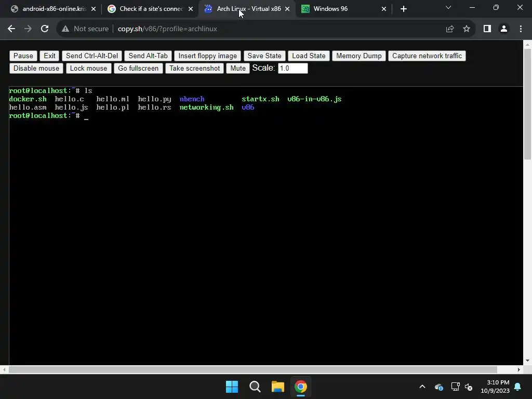This screenshot has height=399, width=532.
Task: Insert floppy image
Action: point(208,56)
